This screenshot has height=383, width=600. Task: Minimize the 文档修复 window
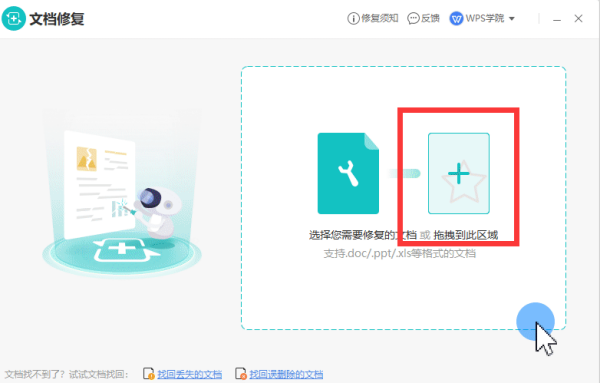pyautogui.click(x=557, y=19)
